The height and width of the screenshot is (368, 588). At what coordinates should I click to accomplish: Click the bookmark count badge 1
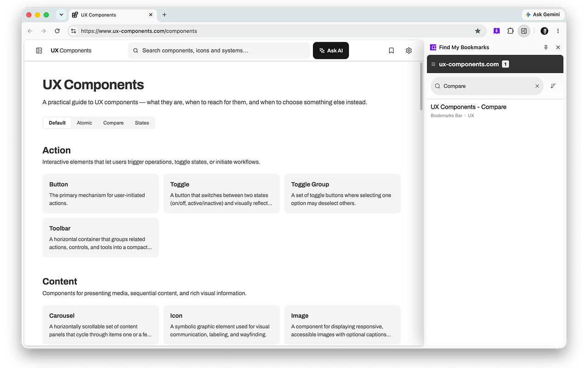505,64
